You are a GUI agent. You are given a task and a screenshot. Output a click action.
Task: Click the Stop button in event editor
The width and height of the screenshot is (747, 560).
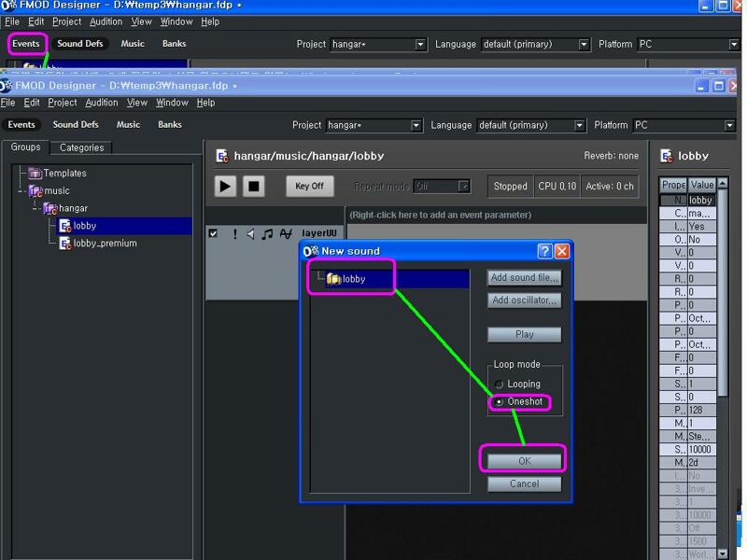(x=253, y=186)
